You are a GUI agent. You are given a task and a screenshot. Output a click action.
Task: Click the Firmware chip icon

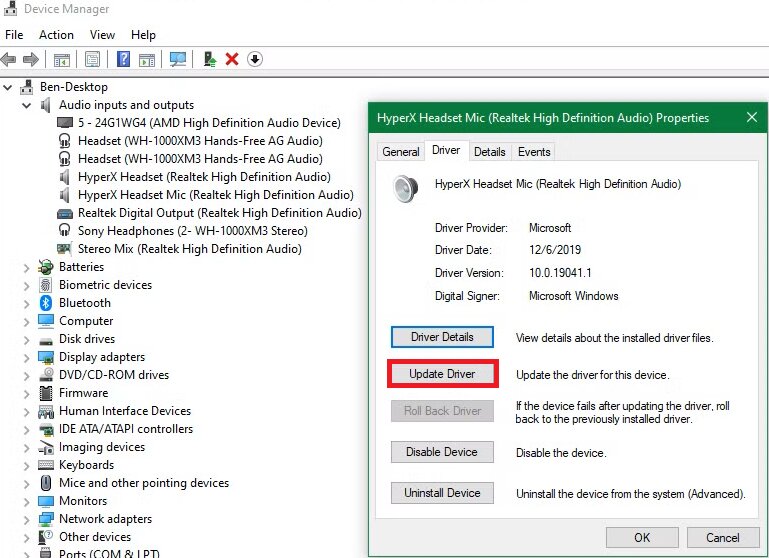pyautogui.click(x=46, y=393)
